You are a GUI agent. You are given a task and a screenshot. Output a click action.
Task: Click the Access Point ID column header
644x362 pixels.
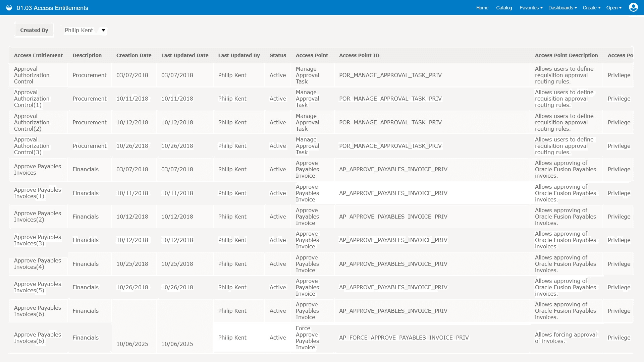[x=359, y=55]
